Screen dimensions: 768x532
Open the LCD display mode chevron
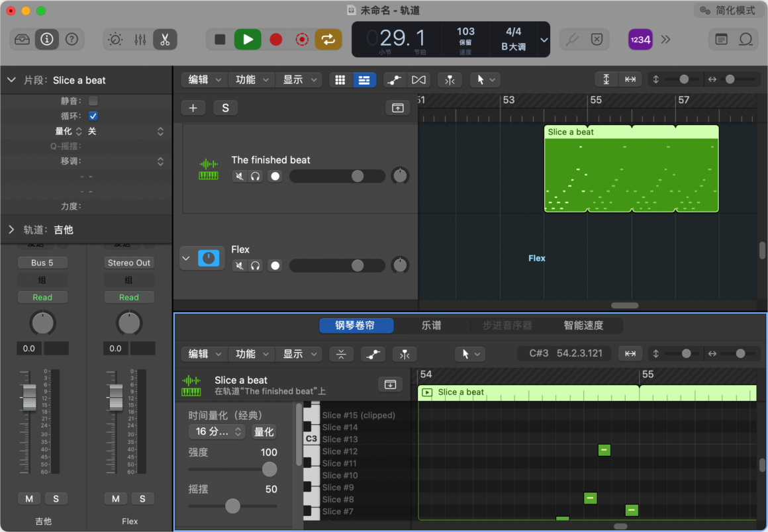(544, 40)
